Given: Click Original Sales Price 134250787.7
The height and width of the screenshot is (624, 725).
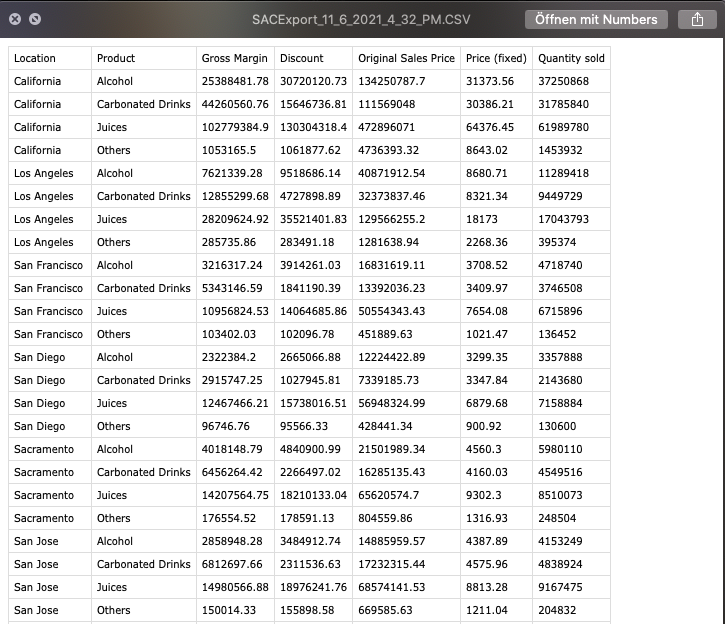Looking at the screenshot, I should tap(391, 81).
